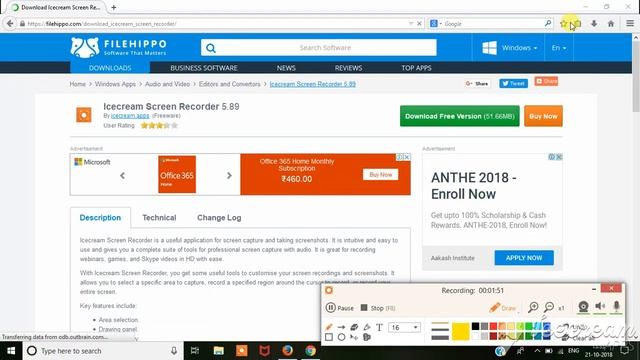
Task: Open the Icecream apps developer link
Action: coord(130,116)
